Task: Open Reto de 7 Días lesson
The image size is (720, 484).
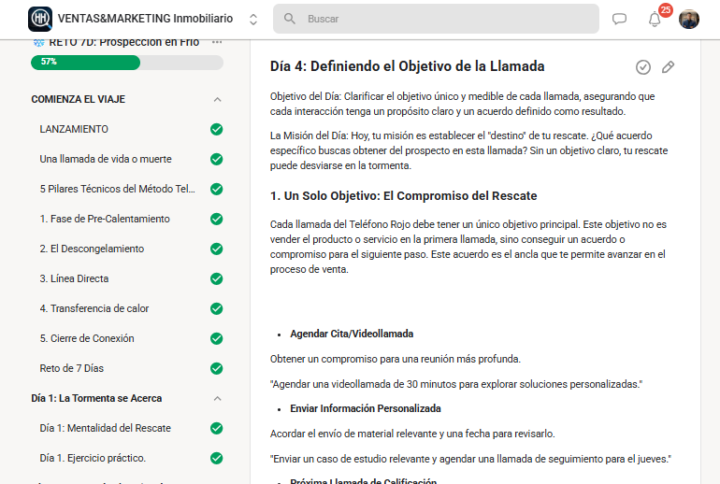Action: (72, 368)
